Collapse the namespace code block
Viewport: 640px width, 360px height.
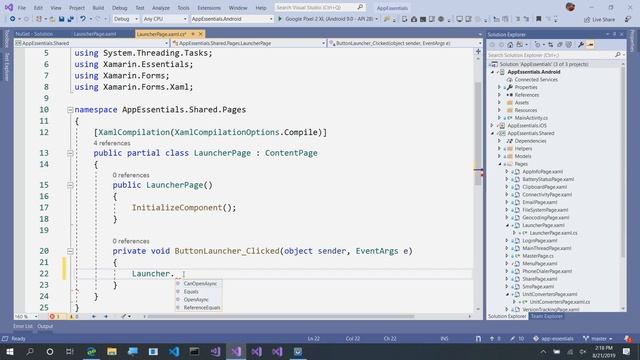70,110
